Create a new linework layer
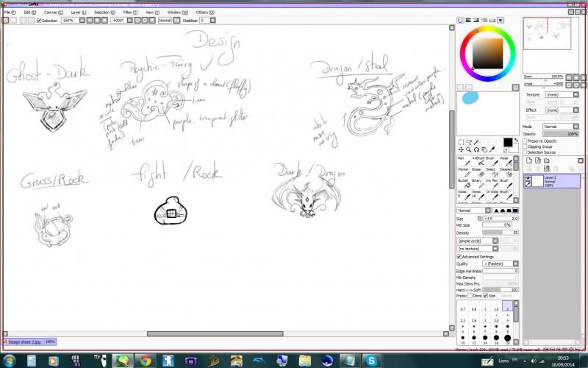This screenshot has width=588, height=368. coord(538,160)
